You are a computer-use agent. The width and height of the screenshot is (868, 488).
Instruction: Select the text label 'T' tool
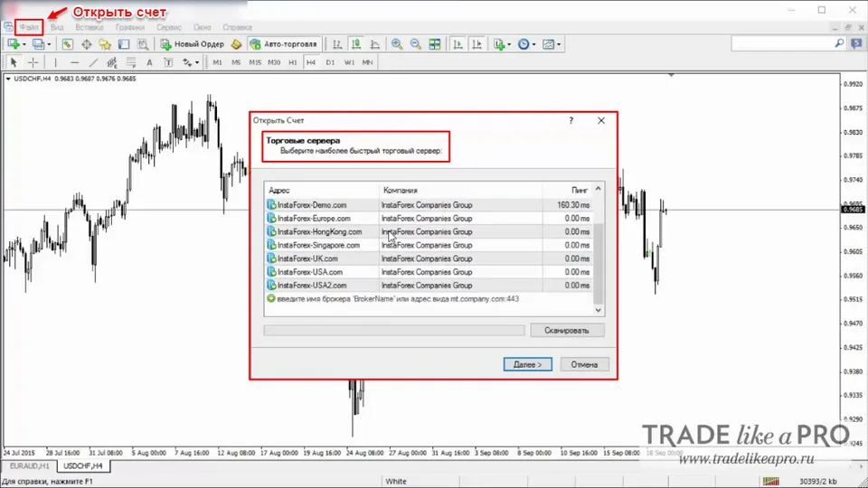point(168,62)
